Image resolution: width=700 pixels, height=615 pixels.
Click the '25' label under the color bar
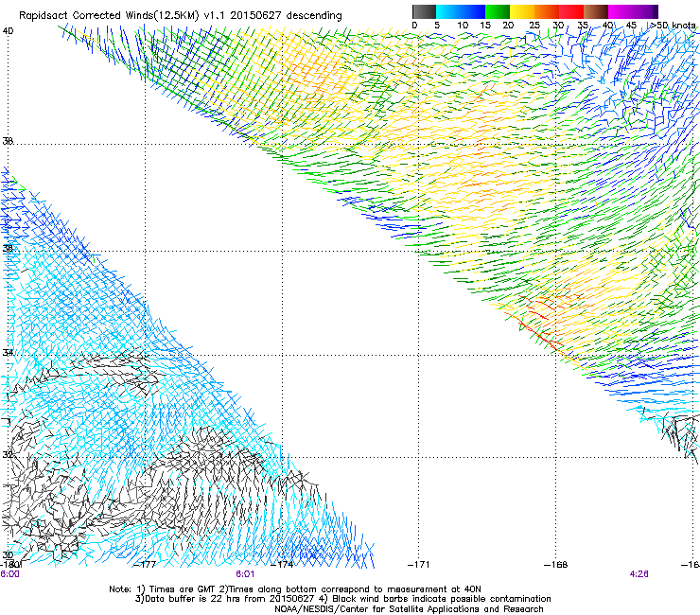[x=534, y=26]
